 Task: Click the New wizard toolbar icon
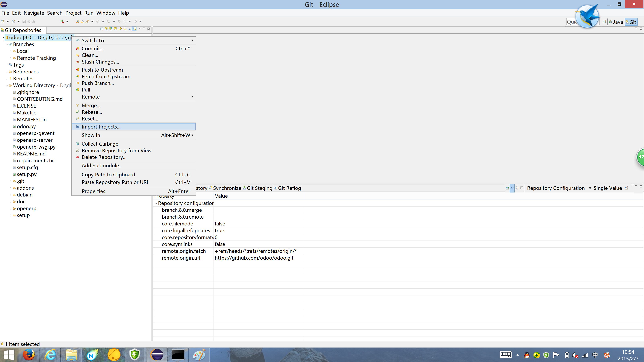pos(2,22)
